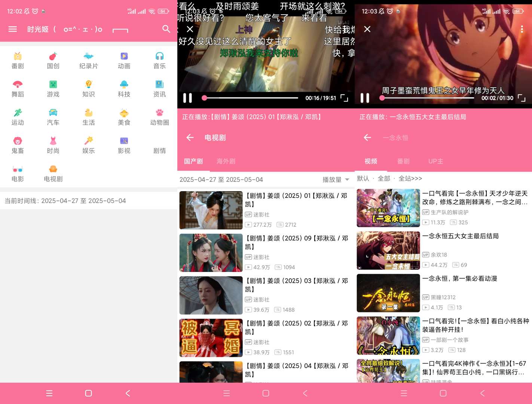Tap the Android recents button on left screen
Image resolution: width=532 pixels, height=404 pixels.
49,393
